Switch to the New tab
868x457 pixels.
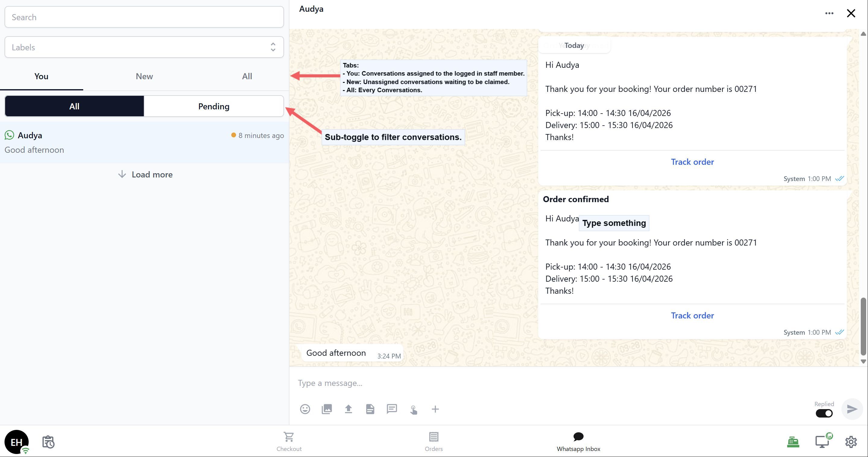click(x=144, y=77)
